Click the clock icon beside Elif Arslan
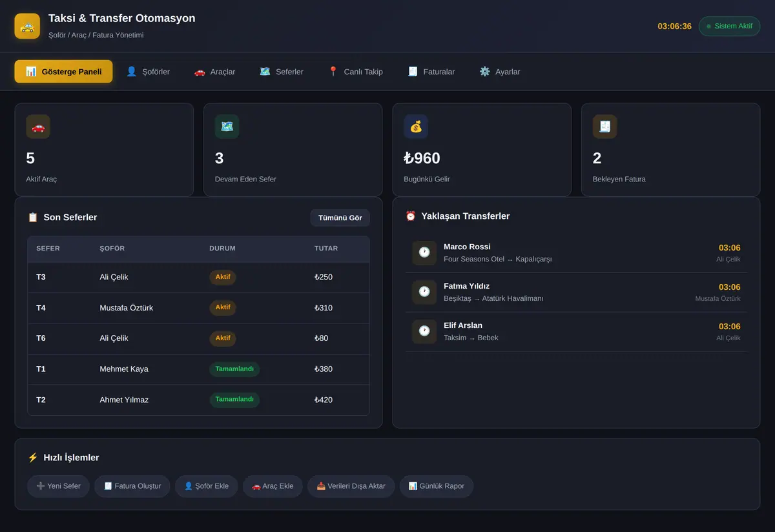 coord(424,331)
